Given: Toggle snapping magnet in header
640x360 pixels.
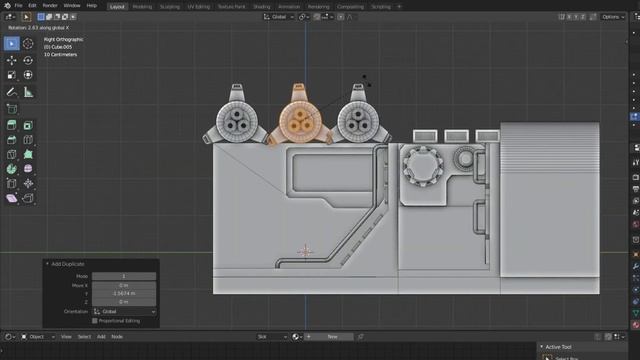Looking at the screenshot, I should pyautogui.click(x=317, y=17).
